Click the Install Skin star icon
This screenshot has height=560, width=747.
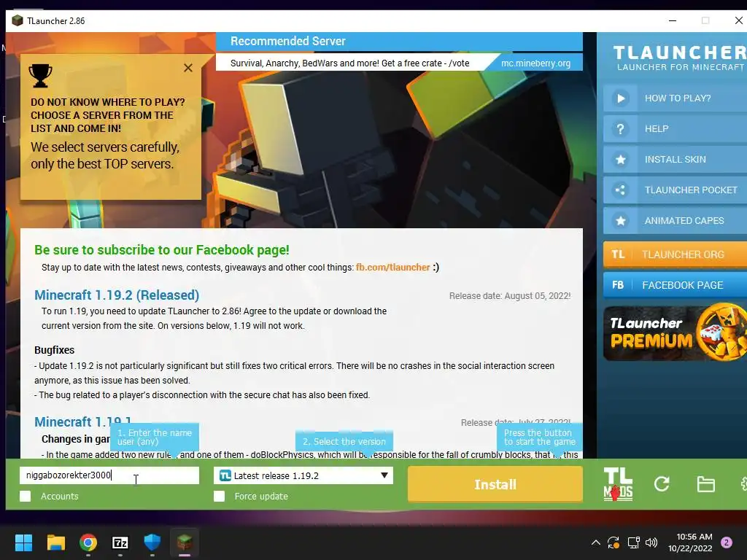pos(620,160)
